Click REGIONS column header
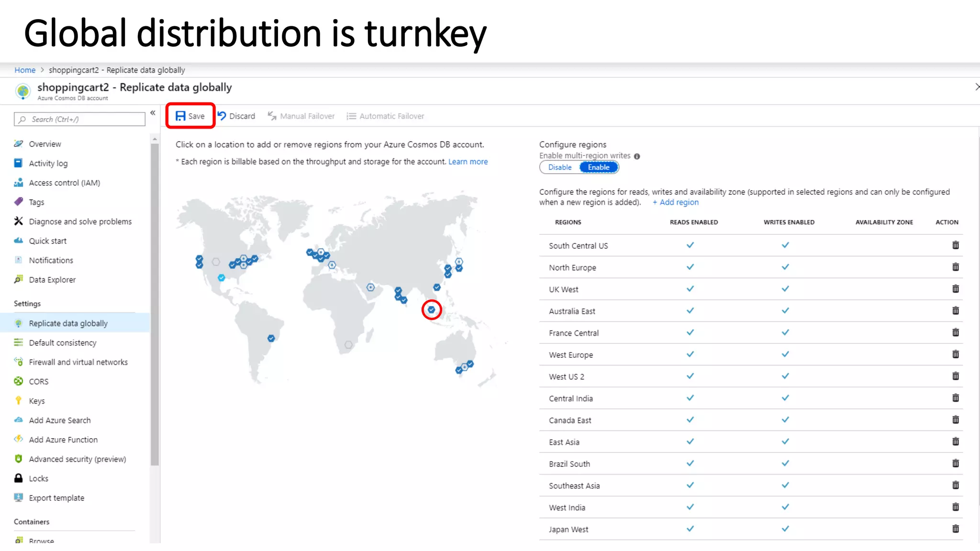The width and height of the screenshot is (980, 551). click(x=568, y=222)
